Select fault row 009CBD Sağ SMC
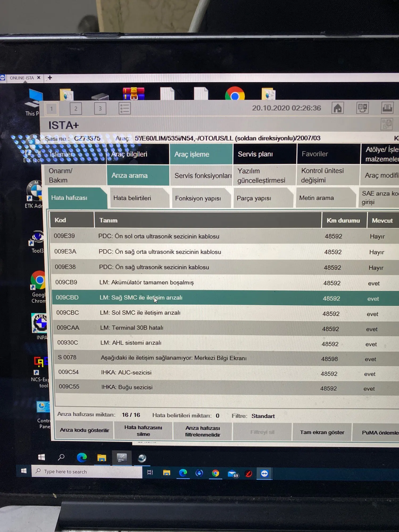The width and height of the screenshot is (399, 532). click(226, 298)
